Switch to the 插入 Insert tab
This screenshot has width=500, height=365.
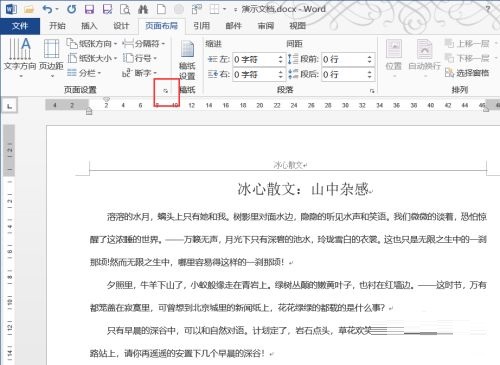(89, 26)
